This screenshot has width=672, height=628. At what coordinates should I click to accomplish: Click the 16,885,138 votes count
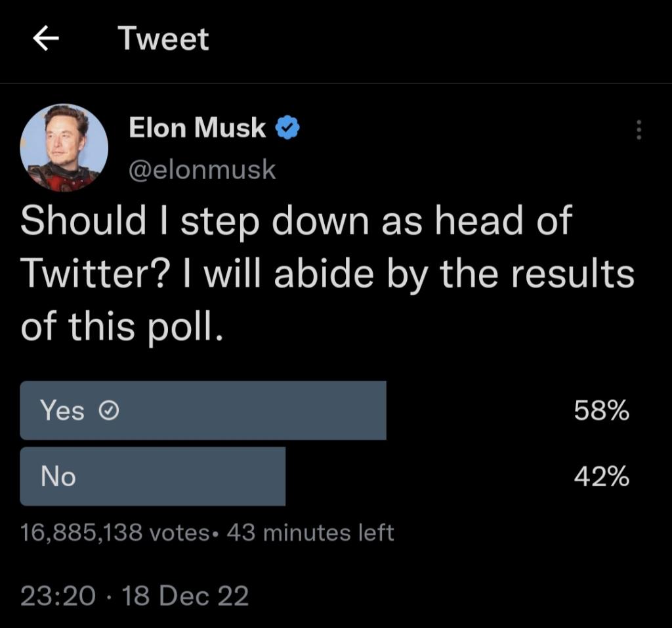click(x=115, y=532)
